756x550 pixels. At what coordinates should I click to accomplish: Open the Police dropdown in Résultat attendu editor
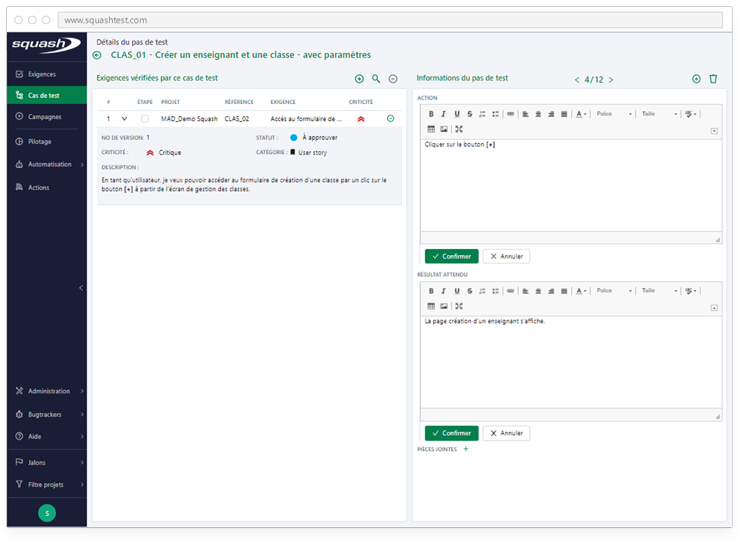614,291
